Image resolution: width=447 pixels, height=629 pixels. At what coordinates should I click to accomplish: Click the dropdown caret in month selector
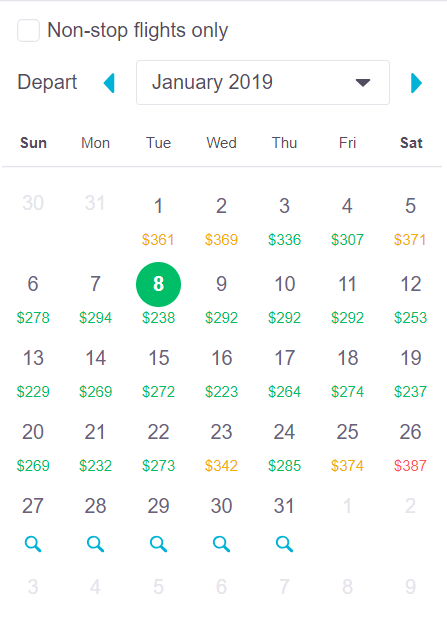(363, 83)
